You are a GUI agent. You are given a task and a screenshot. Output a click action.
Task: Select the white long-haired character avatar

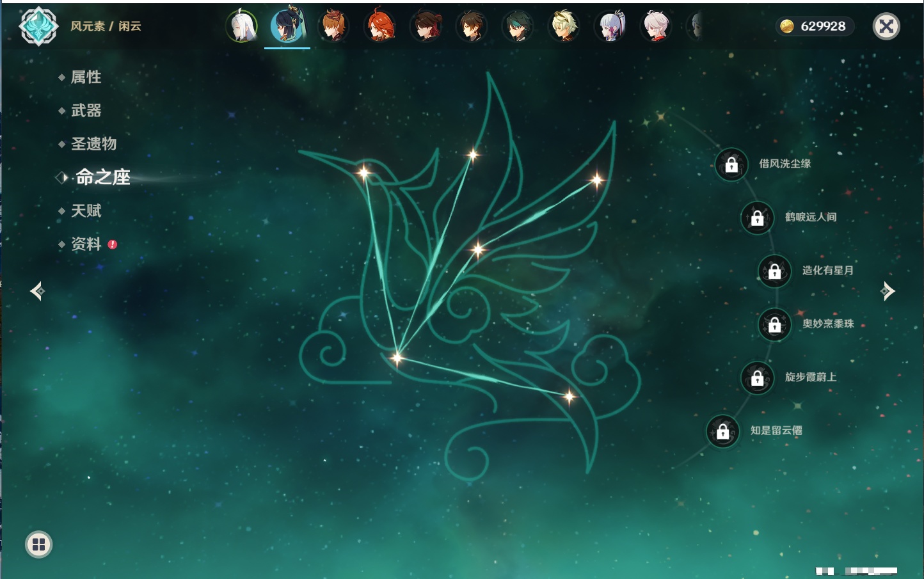pyautogui.click(x=242, y=26)
